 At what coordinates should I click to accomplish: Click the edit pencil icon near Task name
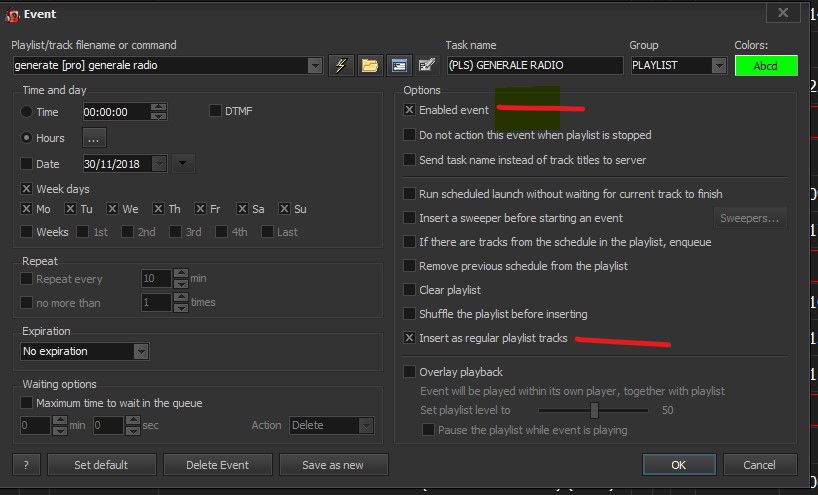coord(427,65)
